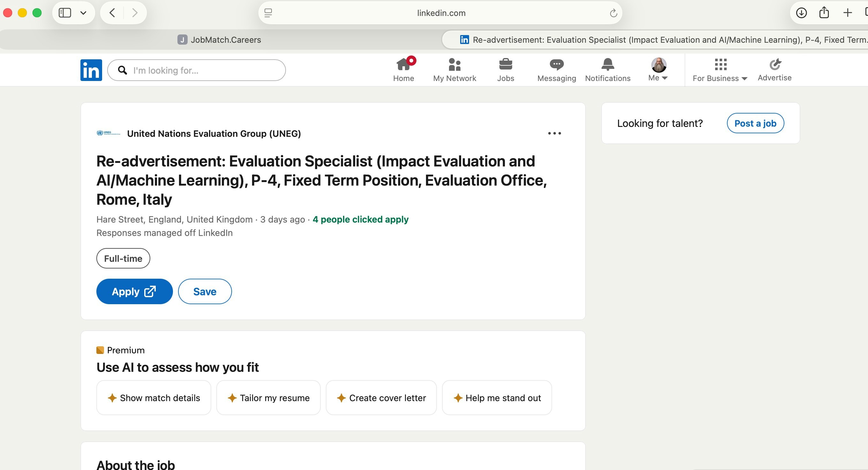Viewport: 868px width, 470px height.
Task: Click the reader icon in address bar
Action: [x=268, y=13]
